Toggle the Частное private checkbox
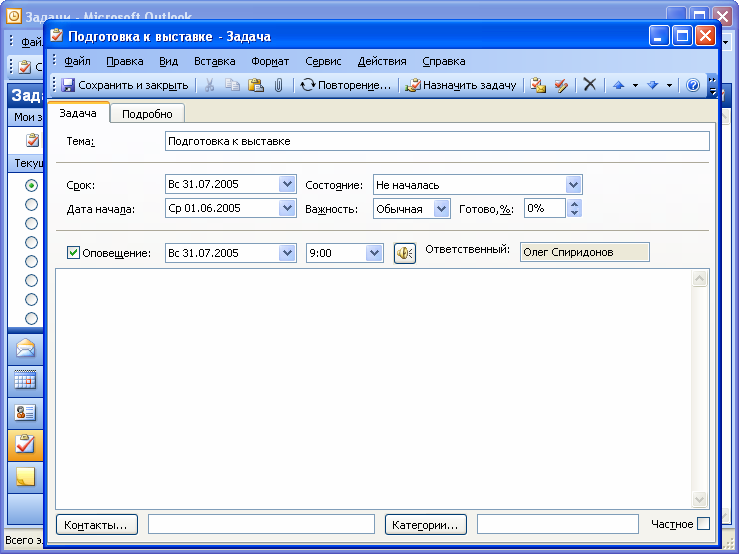The image size is (739, 554). (703, 524)
